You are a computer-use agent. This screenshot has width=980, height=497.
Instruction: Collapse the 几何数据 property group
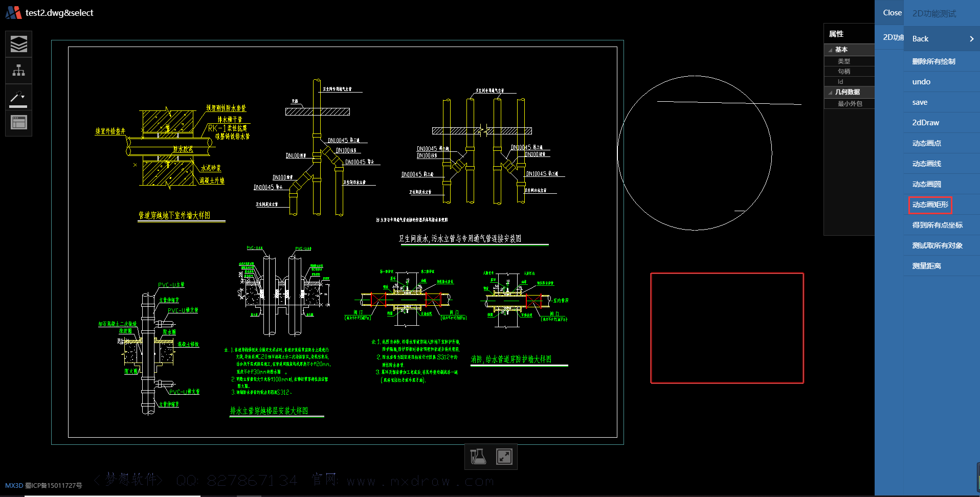click(830, 93)
